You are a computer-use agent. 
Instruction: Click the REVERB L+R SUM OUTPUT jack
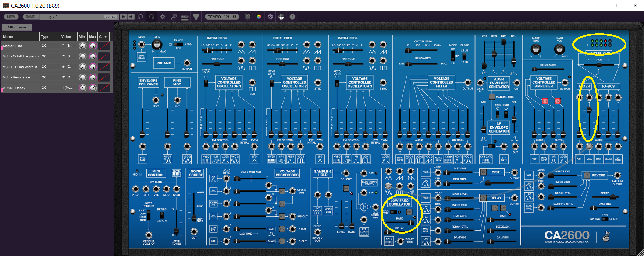[617, 175]
